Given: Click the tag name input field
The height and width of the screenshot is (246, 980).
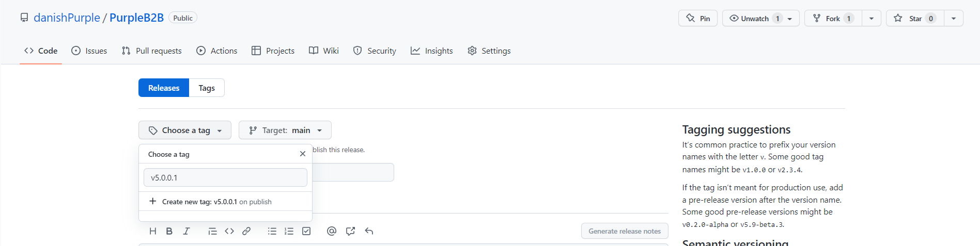Looking at the screenshot, I should pyautogui.click(x=225, y=177).
